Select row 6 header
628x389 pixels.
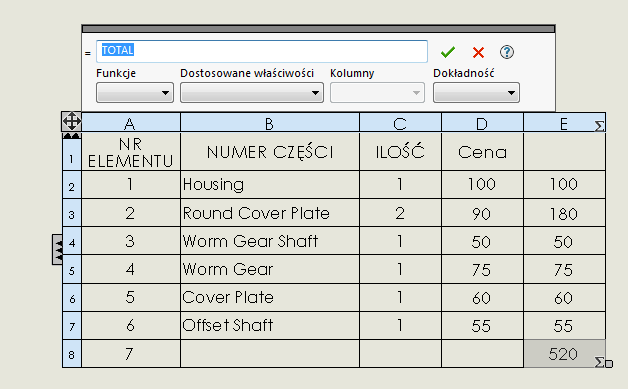pos(72,298)
